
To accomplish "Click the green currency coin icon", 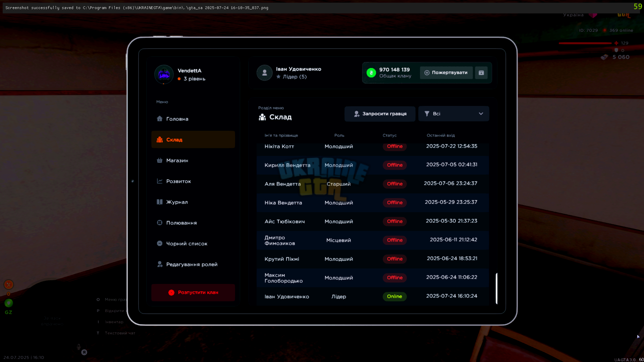I will click(x=371, y=73).
